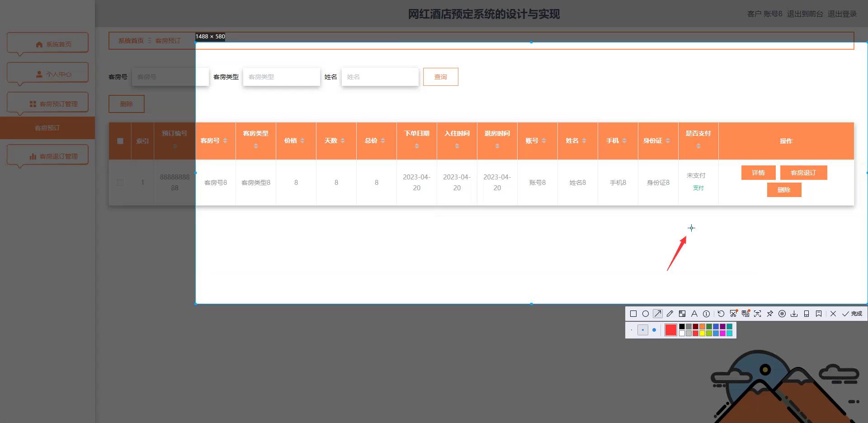Sort by the 天数 column arrows
The image size is (868, 423).
(x=343, y=141)
